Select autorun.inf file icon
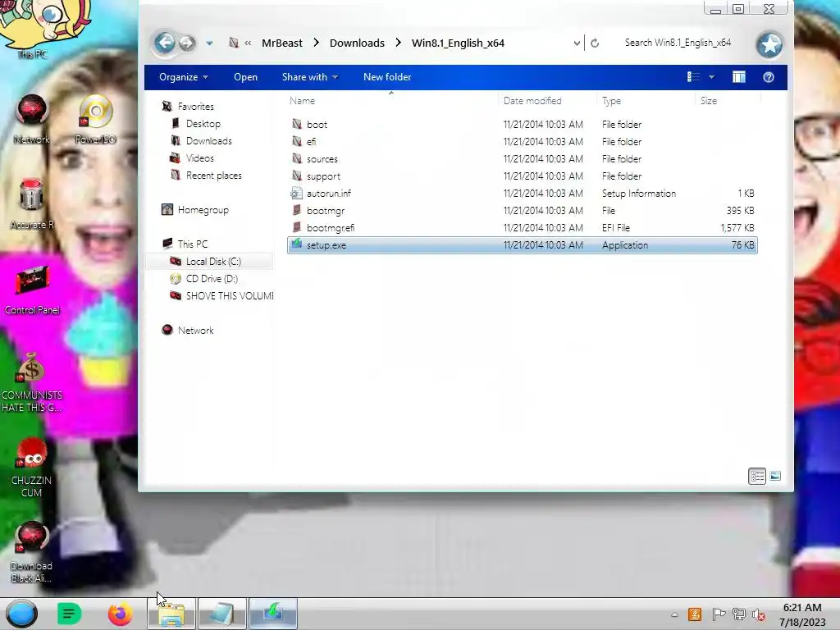 click(x=297, y=193)
